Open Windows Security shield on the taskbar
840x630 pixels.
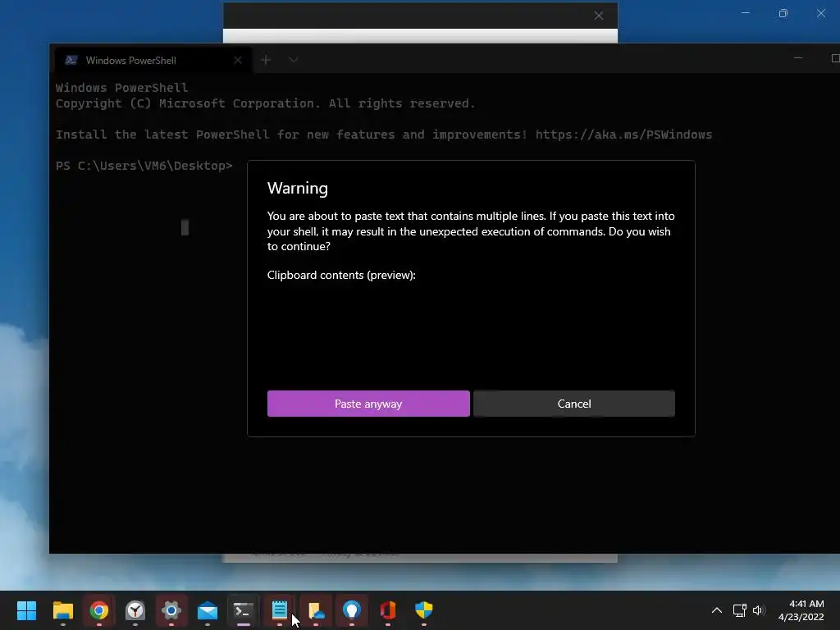(x=424, y=610)
